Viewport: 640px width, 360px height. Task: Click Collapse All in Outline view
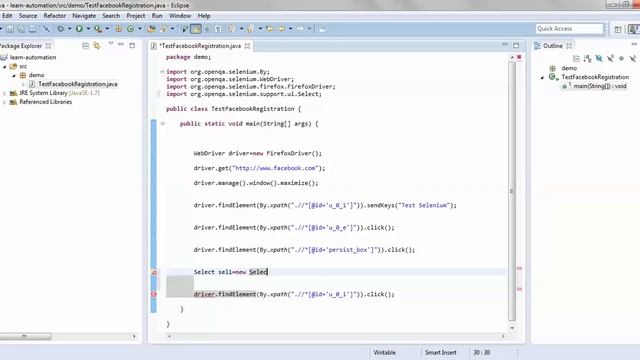[x=576, y=59]
